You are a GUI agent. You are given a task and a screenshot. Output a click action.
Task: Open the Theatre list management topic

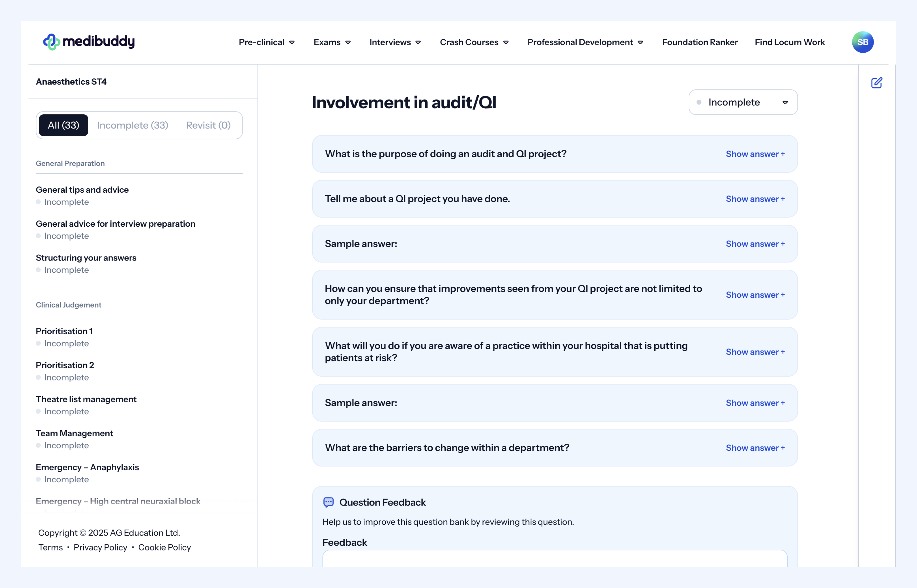coord(86,399)
